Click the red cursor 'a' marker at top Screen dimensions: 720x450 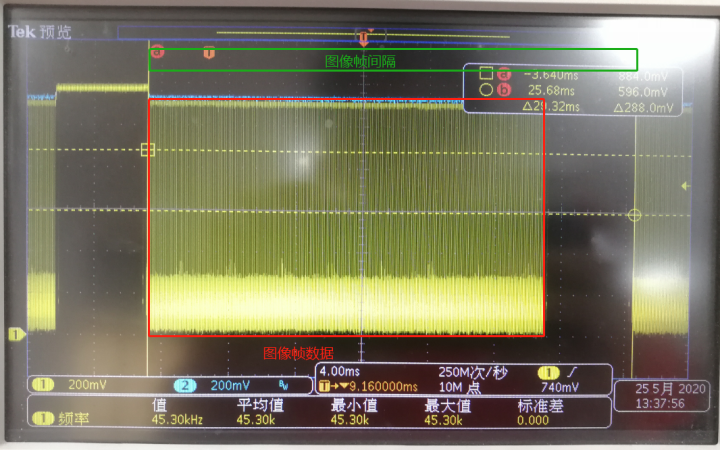tap(157, 52)
